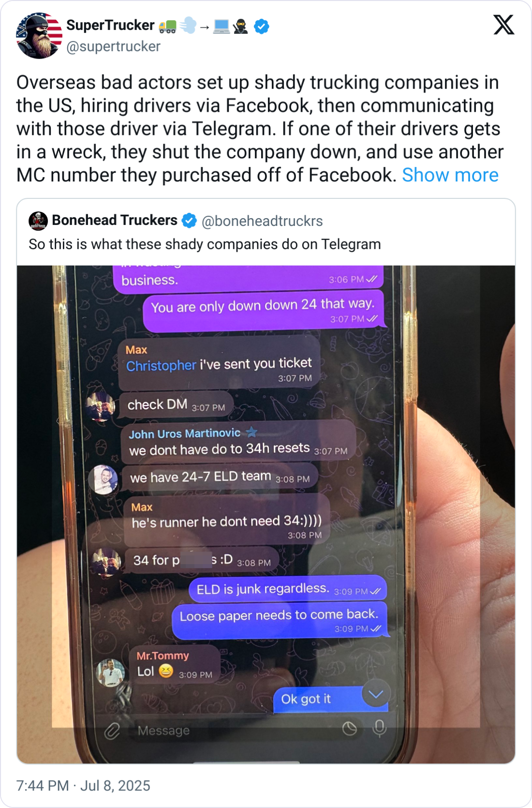Click SuperTrucker's blue verified badge
The image size is (532, 808).
tap(262, 26)
